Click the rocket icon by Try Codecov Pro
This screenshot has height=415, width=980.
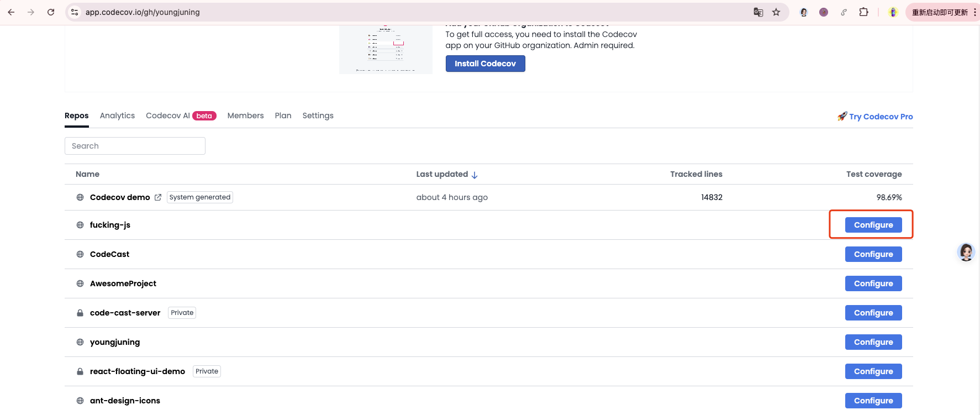coord(842,116)
